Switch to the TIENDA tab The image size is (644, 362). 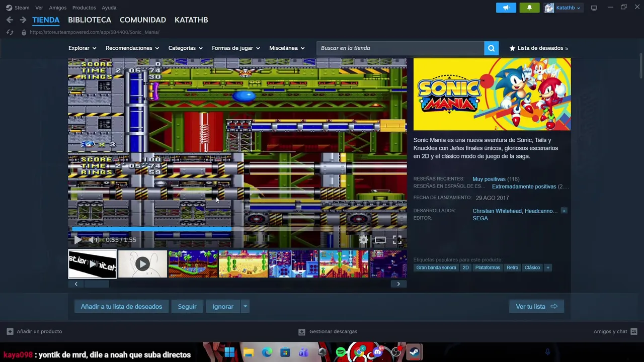[x=46, y=20]
